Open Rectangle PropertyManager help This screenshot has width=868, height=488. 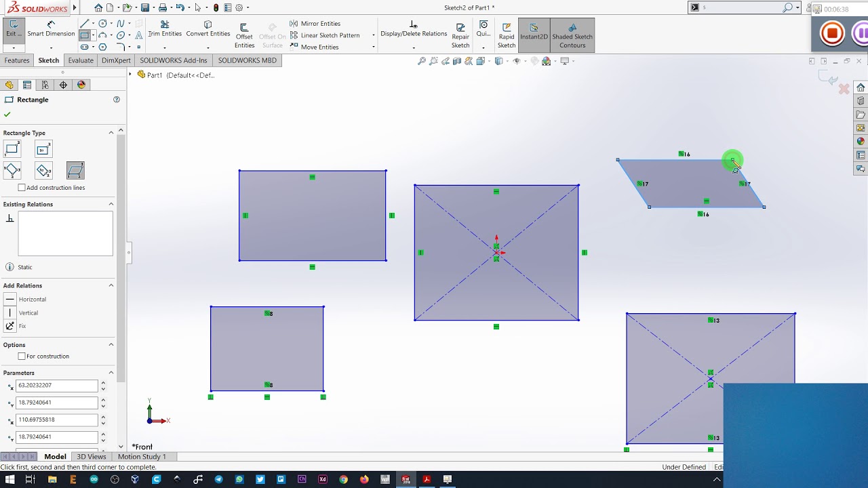[117, 100]
